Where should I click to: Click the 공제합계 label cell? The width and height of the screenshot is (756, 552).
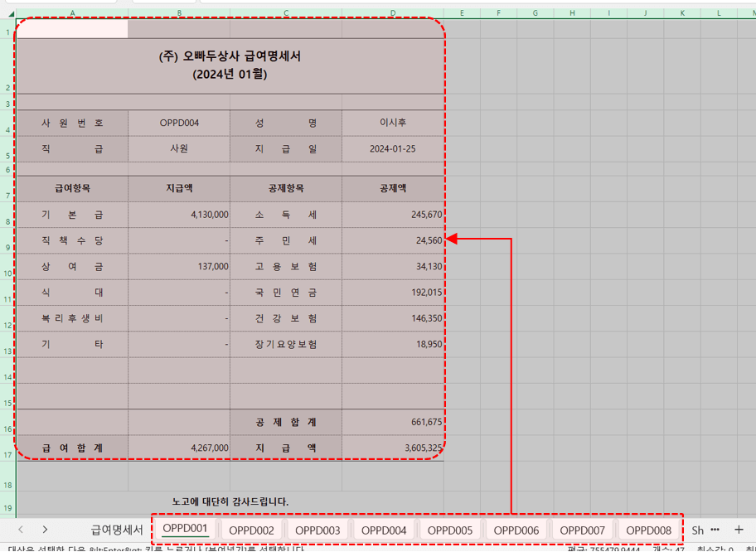286,423
